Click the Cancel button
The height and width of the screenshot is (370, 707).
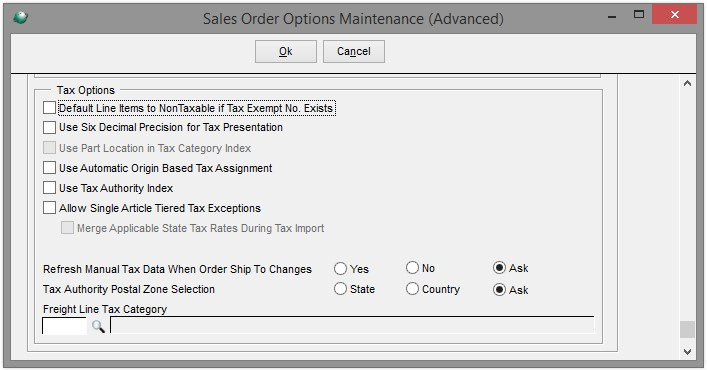[x=354, y=51]
